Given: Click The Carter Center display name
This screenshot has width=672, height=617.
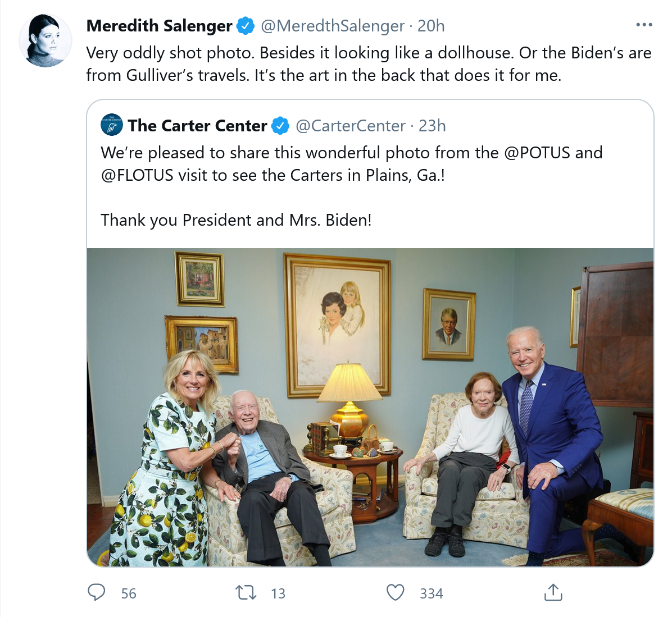Looking at the screenshot, I should (x=198, y=126).
